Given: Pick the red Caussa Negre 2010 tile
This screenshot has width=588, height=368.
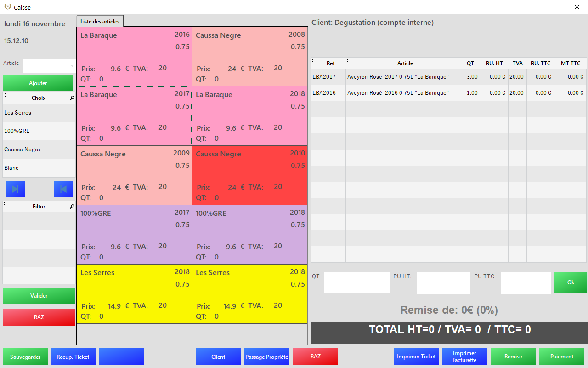Looking at the screenshot, I should (249, 175).
